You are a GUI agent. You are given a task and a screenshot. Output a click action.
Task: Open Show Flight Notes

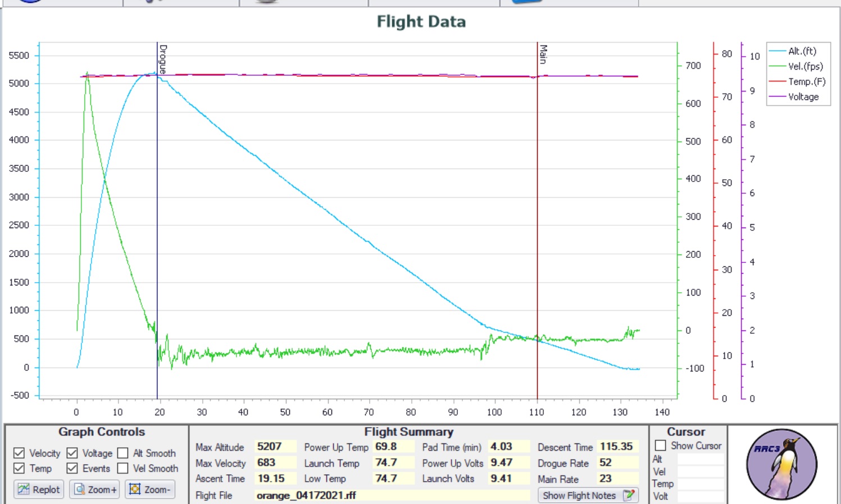tap(588, 496)
